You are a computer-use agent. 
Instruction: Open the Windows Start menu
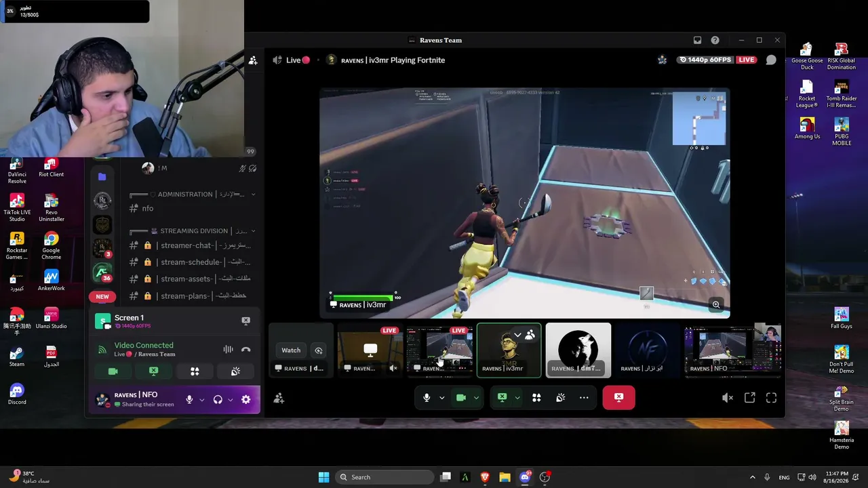(x=323, y=477)
